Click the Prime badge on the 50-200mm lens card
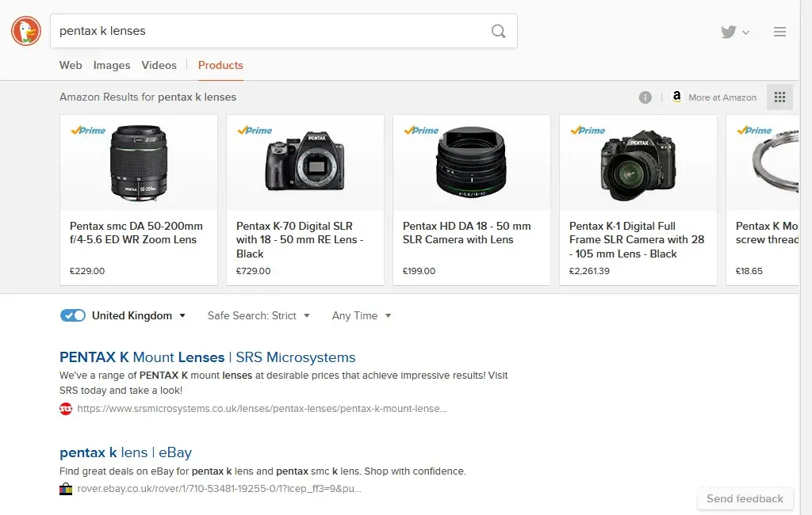812x515 pixels. tap(88, 131)
